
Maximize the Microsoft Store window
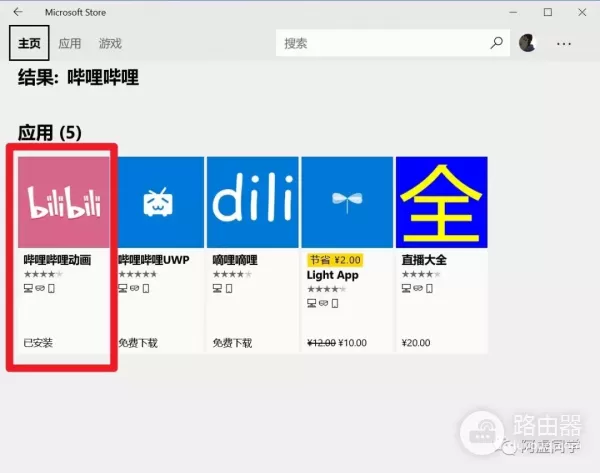(548, 12)
